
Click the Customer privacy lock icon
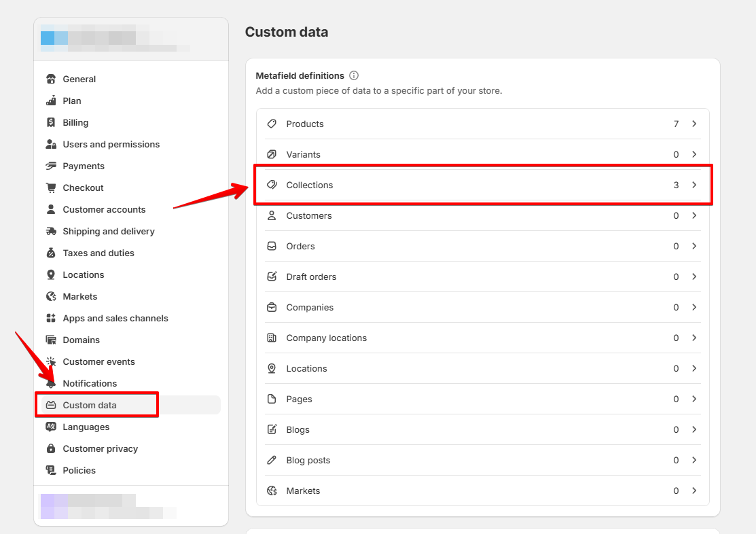(51, 448)
